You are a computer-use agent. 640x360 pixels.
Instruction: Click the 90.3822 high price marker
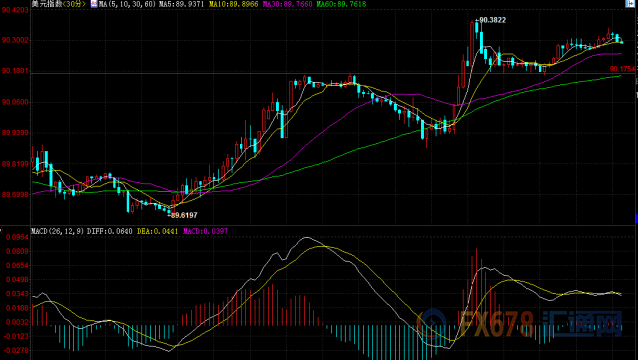point(491,20)
